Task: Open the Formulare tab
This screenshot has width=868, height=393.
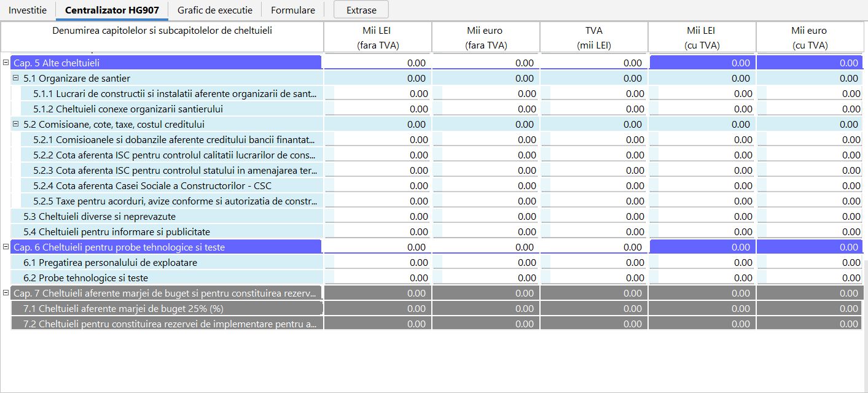Action: click(x=293, y=10)
